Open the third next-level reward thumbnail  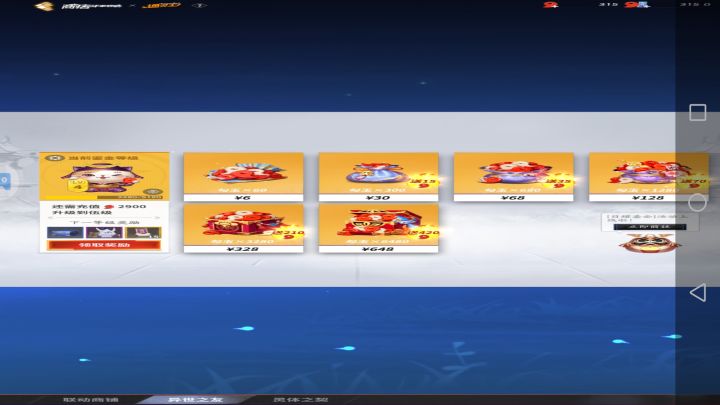(x=143, y=232)
